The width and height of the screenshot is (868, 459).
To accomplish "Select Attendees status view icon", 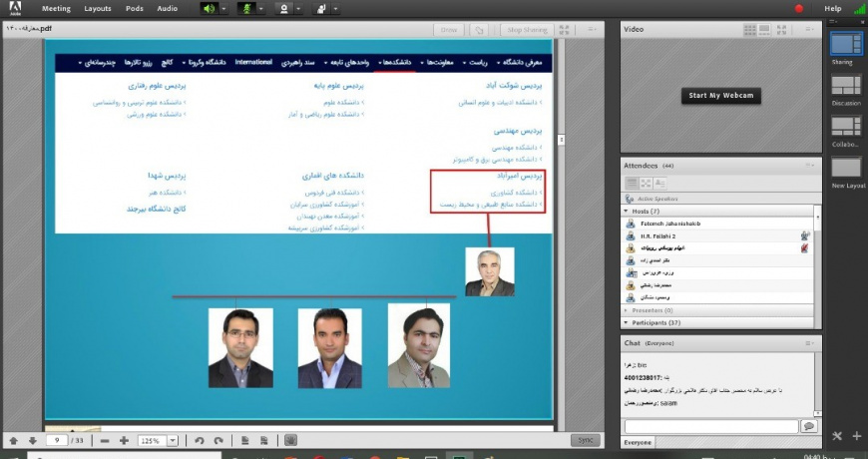I will point(659,183).
